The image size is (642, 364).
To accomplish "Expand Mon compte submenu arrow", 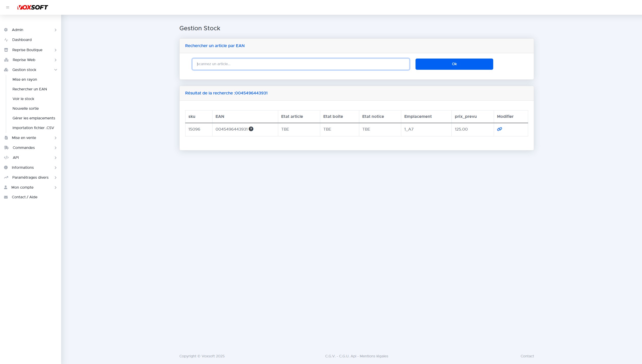I will click(56, 188).
